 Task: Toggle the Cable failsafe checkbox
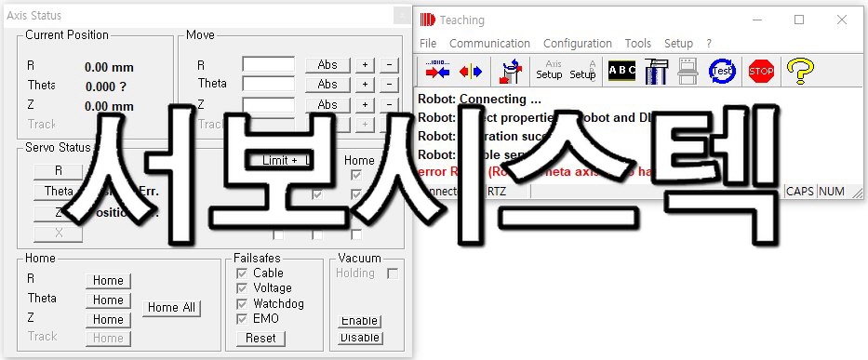click(x=241, y=273)
